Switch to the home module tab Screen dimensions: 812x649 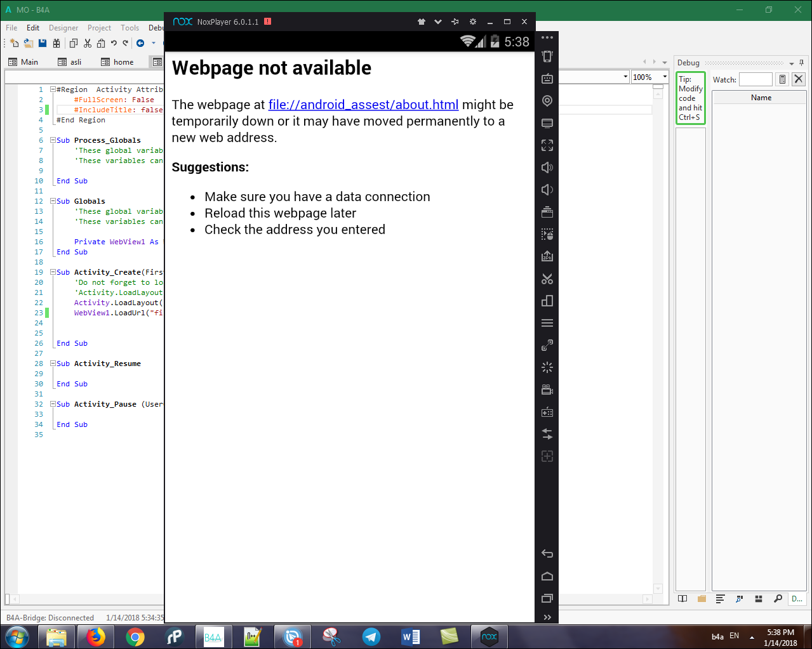click(123, 62)
